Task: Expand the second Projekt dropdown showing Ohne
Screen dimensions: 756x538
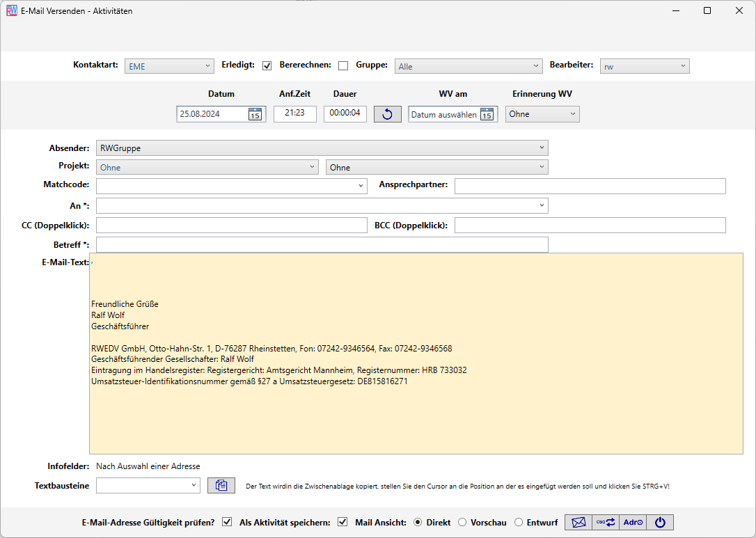Action: (x=437, y=167)
